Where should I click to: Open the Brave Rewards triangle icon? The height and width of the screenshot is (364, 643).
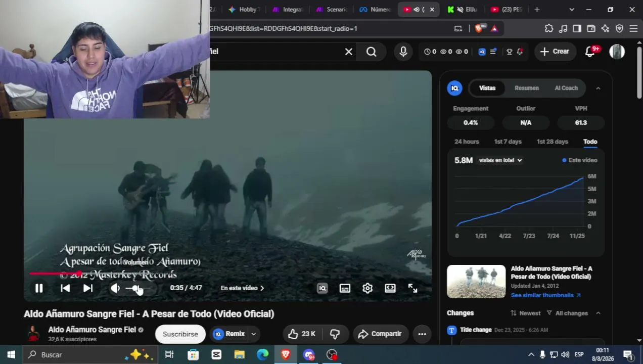pos(494,29)
